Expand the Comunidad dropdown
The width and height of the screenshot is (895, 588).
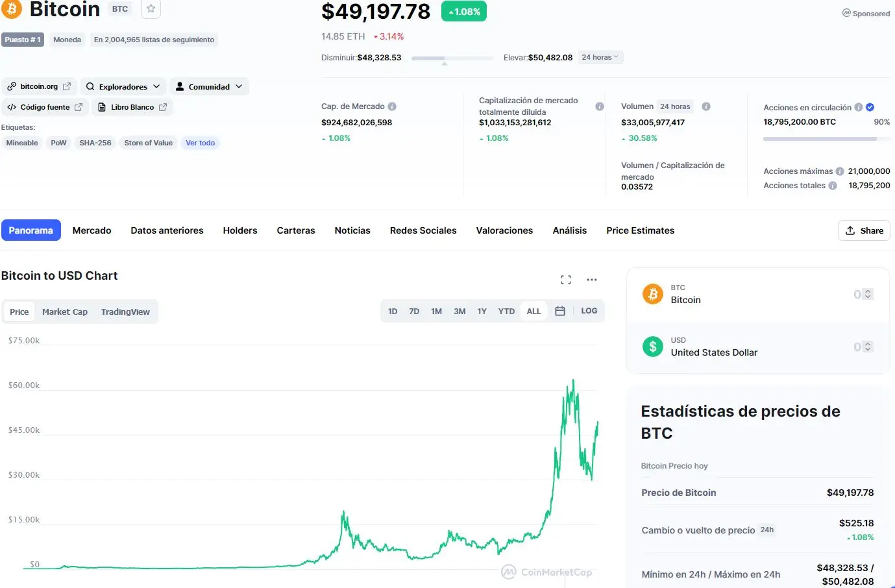click(209, 86)
